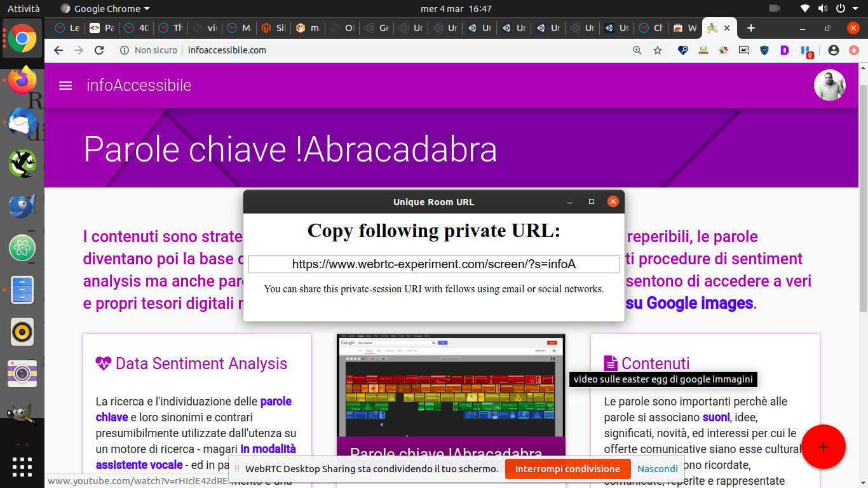Viewport: 868px width, 488px height.
Task: Bookmark this page with the star icon
Action: 658,50
